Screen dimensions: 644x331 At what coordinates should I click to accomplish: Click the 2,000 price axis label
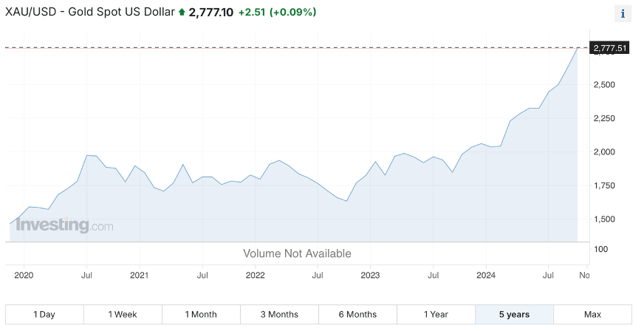604,152
